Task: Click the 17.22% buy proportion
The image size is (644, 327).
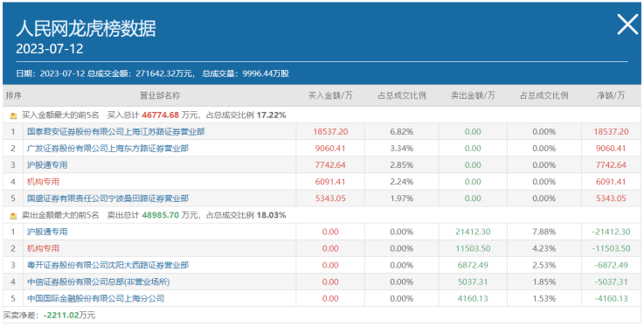Action: pyautogui.click(x=271, y=115)
